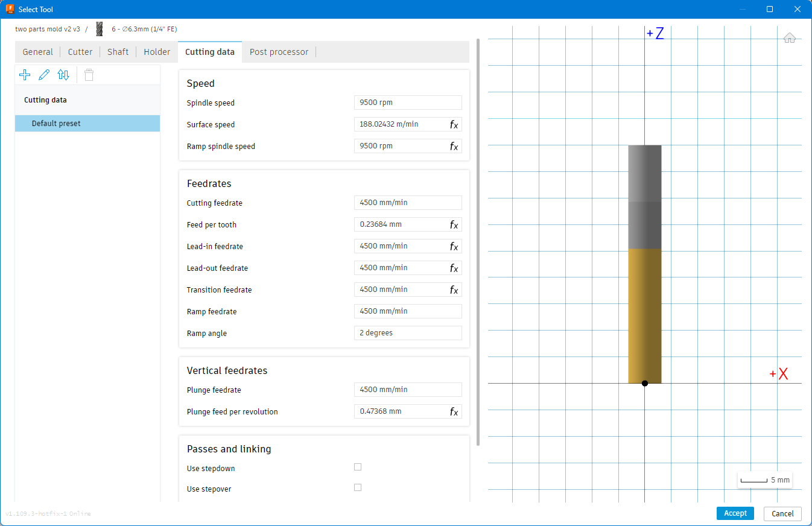Edit the Ramp angle field

tap(408, 333)
